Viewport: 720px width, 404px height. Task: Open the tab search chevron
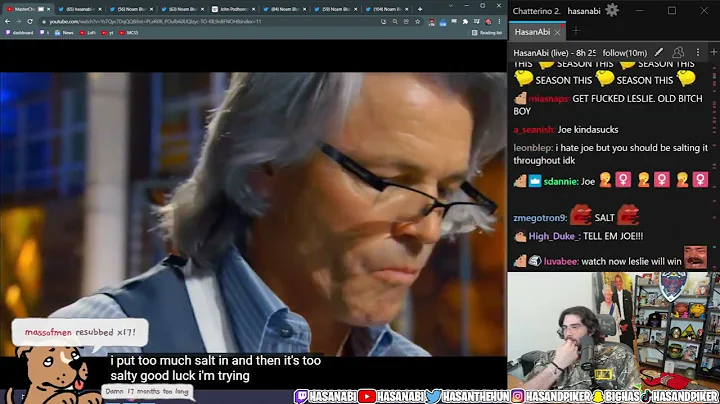click(450, 6)
